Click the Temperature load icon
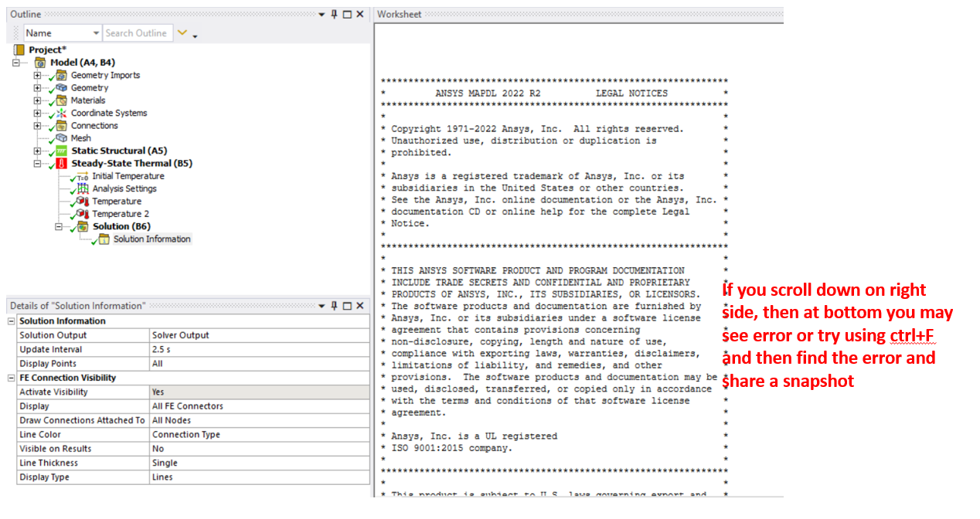 pyautogui.click(x=82, y=202)
